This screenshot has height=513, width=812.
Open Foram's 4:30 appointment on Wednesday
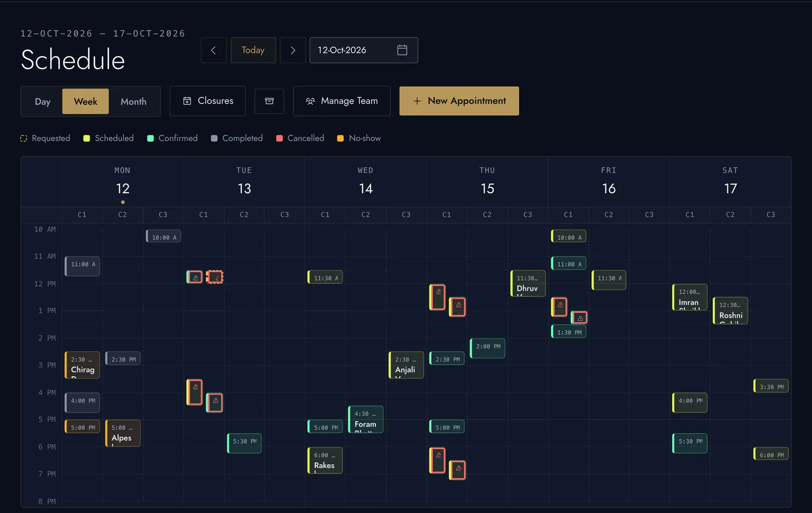point(365,419)
